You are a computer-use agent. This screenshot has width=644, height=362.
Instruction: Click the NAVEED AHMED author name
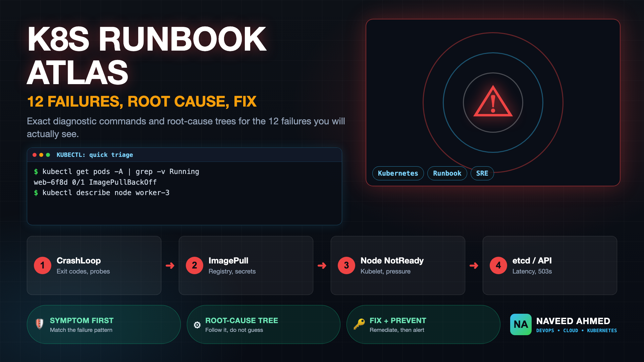(x=573, y=321)
